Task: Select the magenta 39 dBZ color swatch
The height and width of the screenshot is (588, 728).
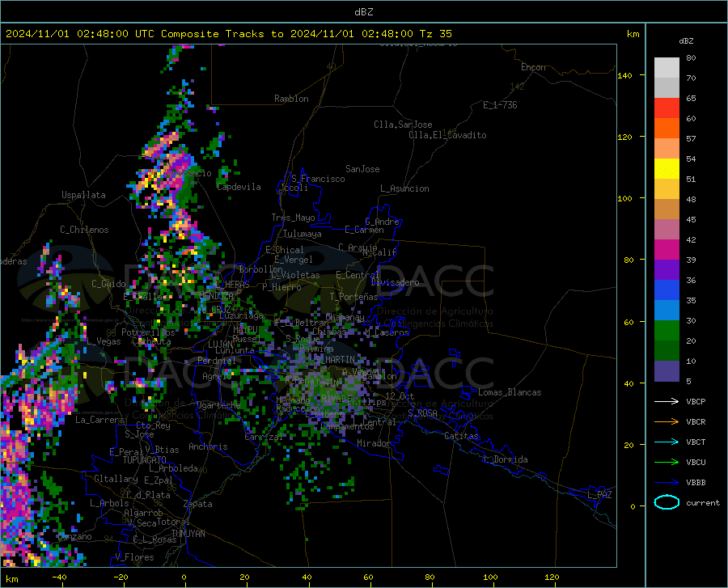Action: (667, 250)
